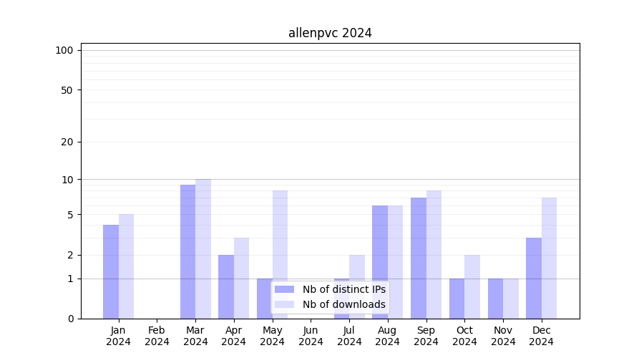
Task: Click the December distinct IPs bar
Action: point(534,278)
